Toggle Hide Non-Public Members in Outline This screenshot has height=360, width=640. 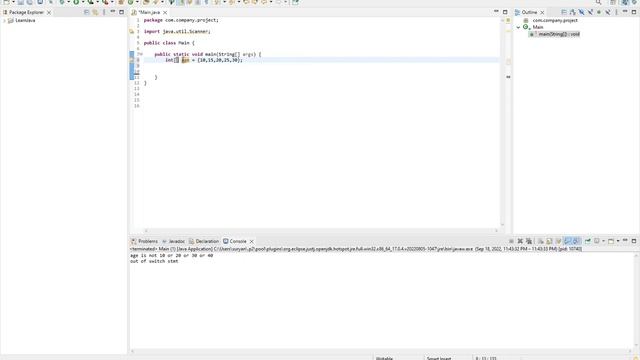(599, 12)
